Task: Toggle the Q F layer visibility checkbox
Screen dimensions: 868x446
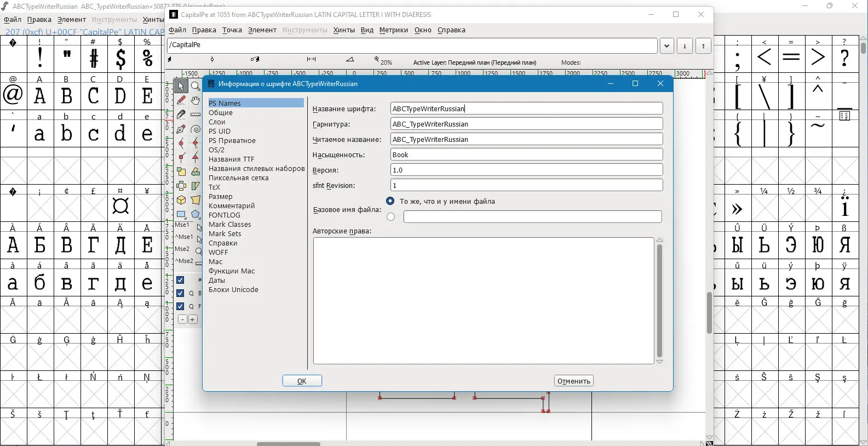Action: (x=180, y=306)
